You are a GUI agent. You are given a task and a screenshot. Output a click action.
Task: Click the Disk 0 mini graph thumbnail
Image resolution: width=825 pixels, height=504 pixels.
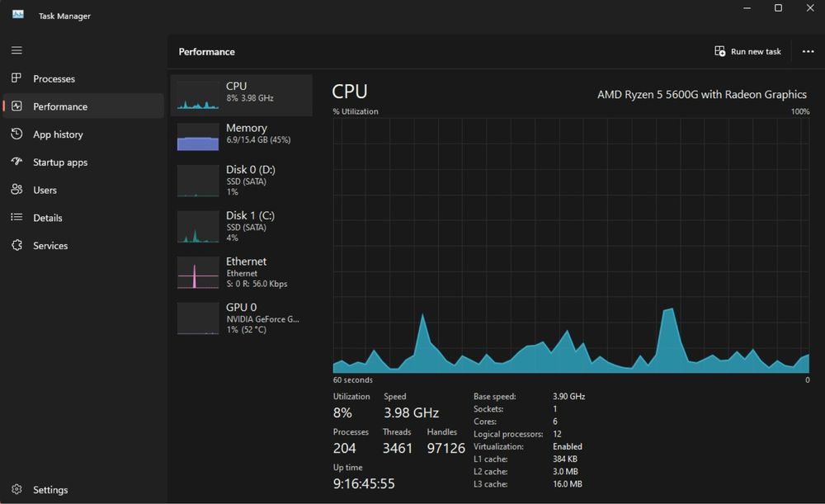point(198,181)
